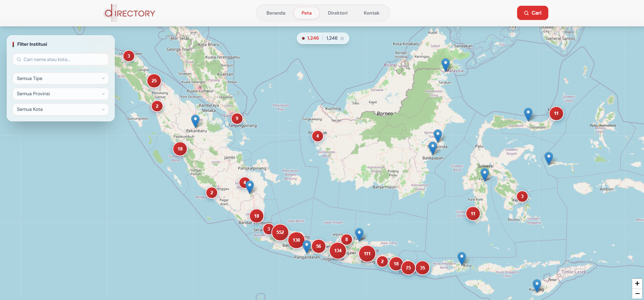Go to the Direktori page
644x300 pixels.
338,13
